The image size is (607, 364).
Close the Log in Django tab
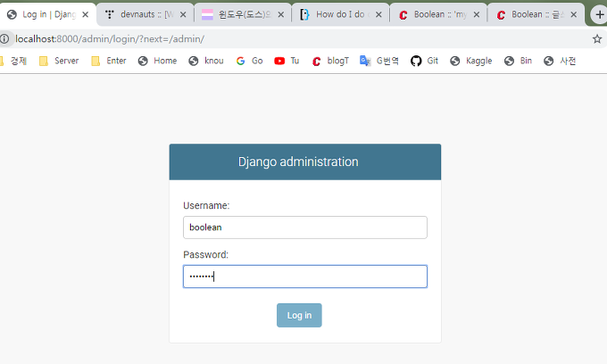[x=86, y=14]
